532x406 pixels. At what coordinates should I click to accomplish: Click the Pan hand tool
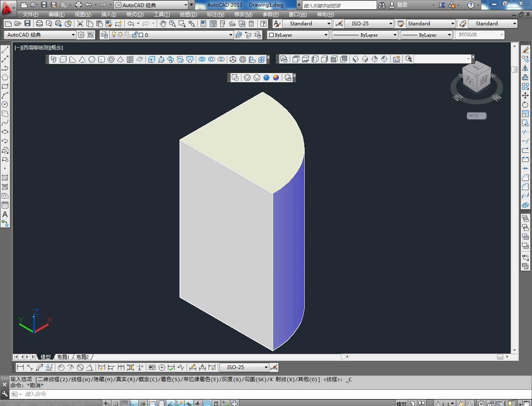click(163, 24)
